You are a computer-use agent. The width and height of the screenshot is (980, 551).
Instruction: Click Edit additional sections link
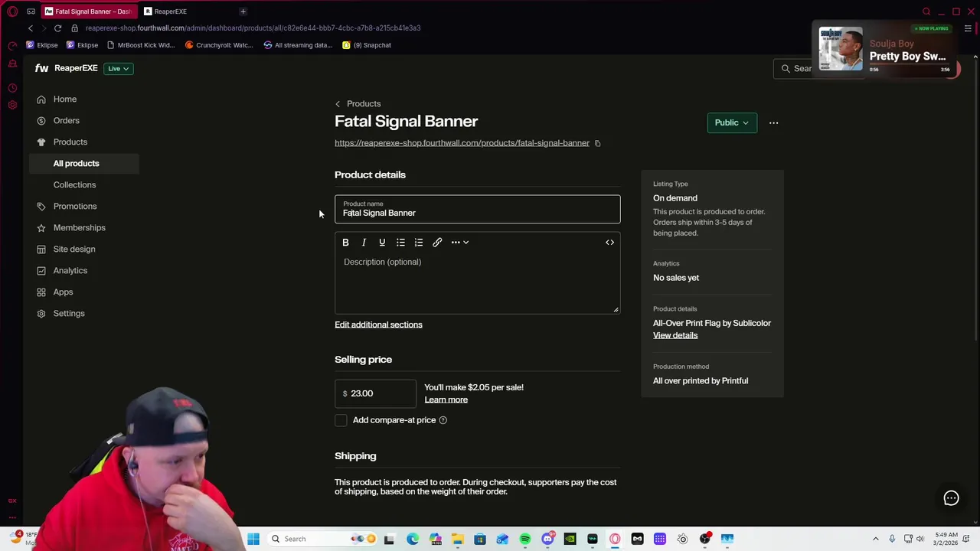(378, 324)
